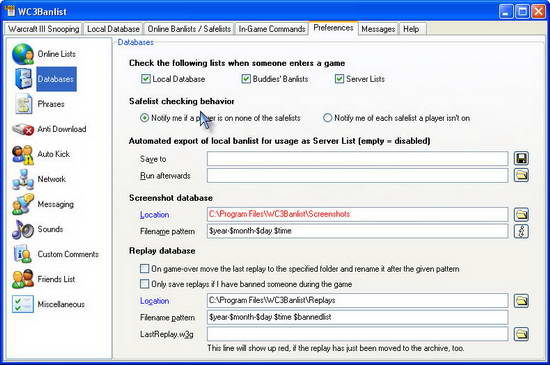This screenshot has width=550, height=365.
Task: Click the Phrases label in sidebar
Action: [x=51, y=104]
